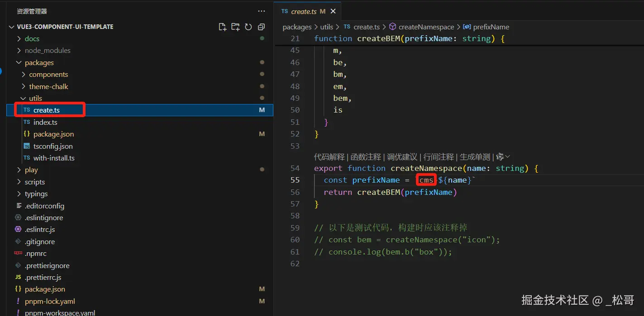Image resolution: width=644 pixels, height=316 pixels.
Task: Expand the docs folder
Action: pos(32,39)
